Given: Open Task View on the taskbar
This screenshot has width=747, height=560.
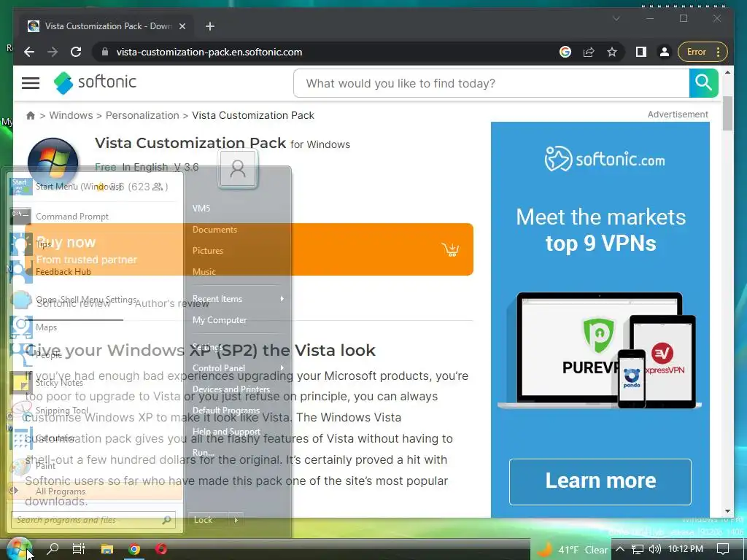Looking at the screenshot, I should [x=79, y=549].
